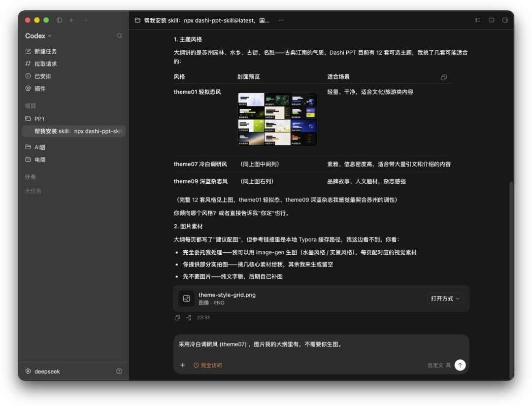Viewport: 532px width, 406px height.
Task: Click the fork/branch icon beside 23:31
Action: (188, 318)
